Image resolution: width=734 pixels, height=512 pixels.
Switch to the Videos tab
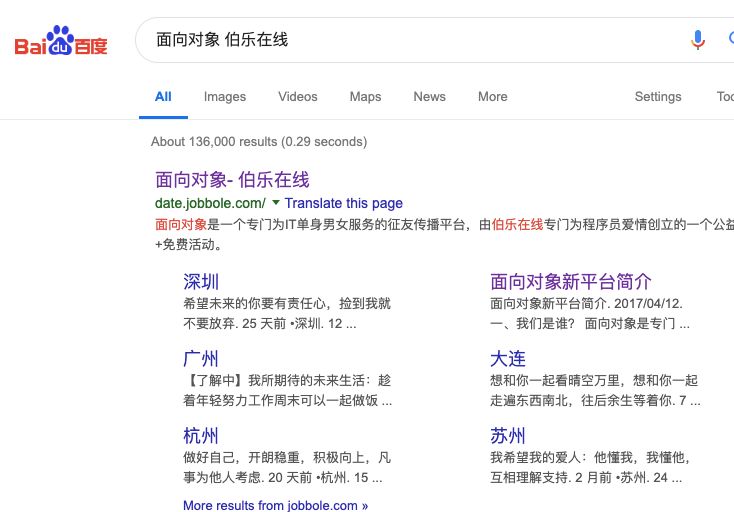tap(298, 97)
